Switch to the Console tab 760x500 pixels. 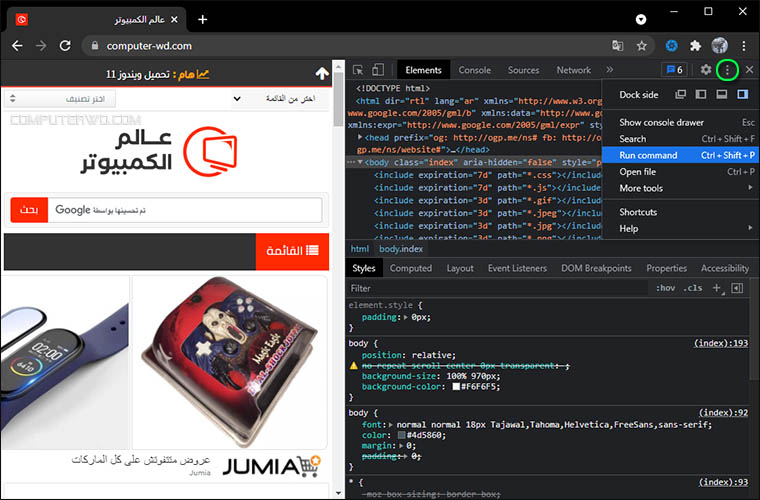[475, 70]
